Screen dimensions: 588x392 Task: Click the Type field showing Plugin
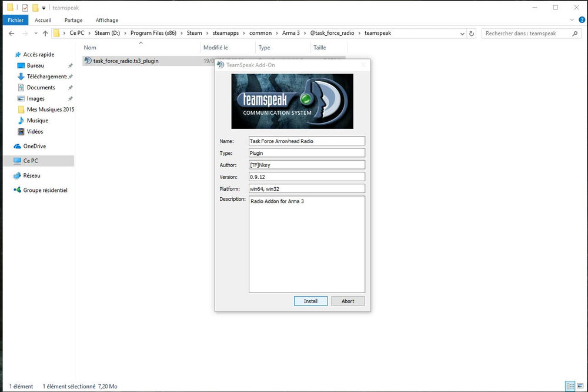(x=307, y=153)
